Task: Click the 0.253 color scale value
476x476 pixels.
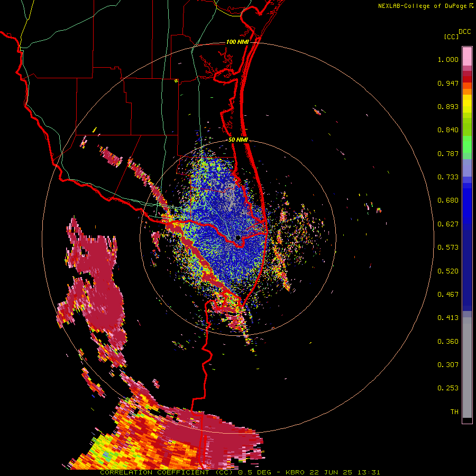Action: 448,388
